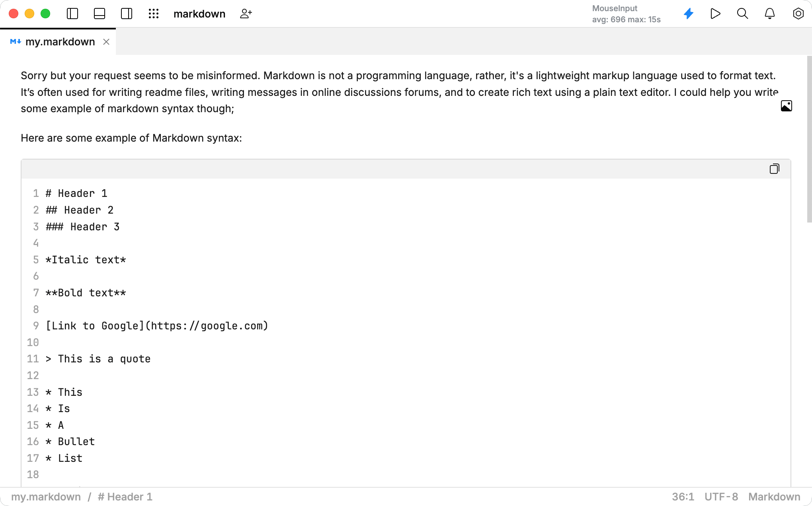Viewport: 812px width, 506px height.
Task: Open the Markdown language selector
Action: (x=774, y=497)
